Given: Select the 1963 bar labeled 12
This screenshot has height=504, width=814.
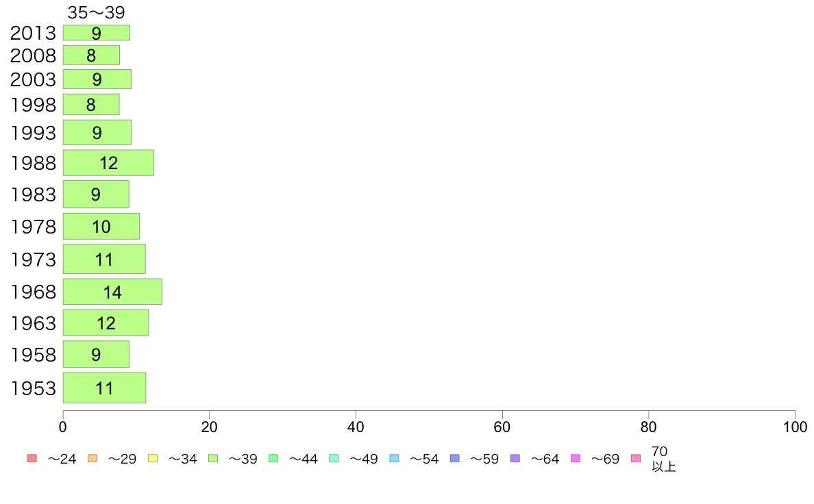Looking at the screenshot, I should [106, 323].
